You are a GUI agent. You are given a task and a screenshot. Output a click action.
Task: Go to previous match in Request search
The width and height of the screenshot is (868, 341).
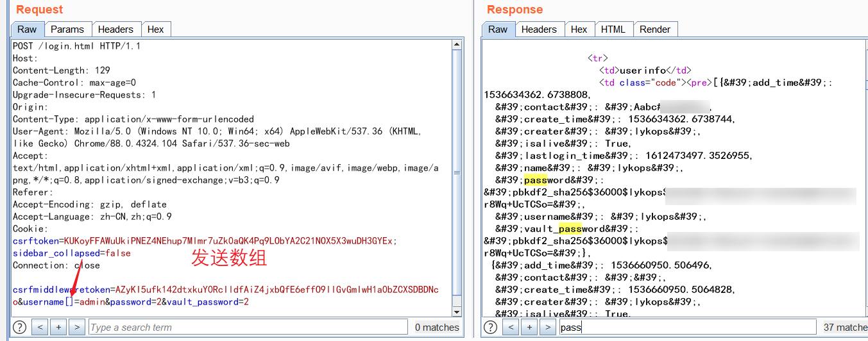(x=40, y=328)
